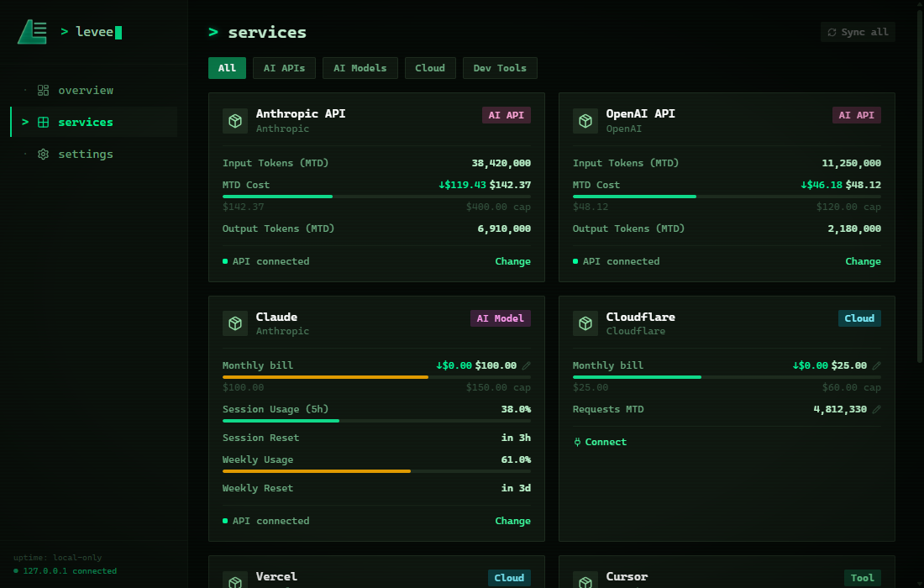924x588 pixels.
Task: Click OpenAI API connected status dot
Action: tap(575, 261)
